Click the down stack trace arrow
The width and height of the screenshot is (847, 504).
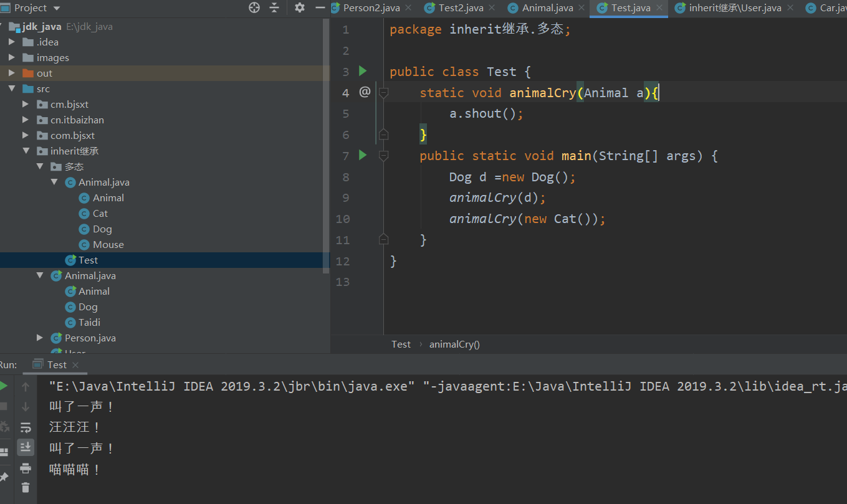pyautogui.click(x=26, y=407)
